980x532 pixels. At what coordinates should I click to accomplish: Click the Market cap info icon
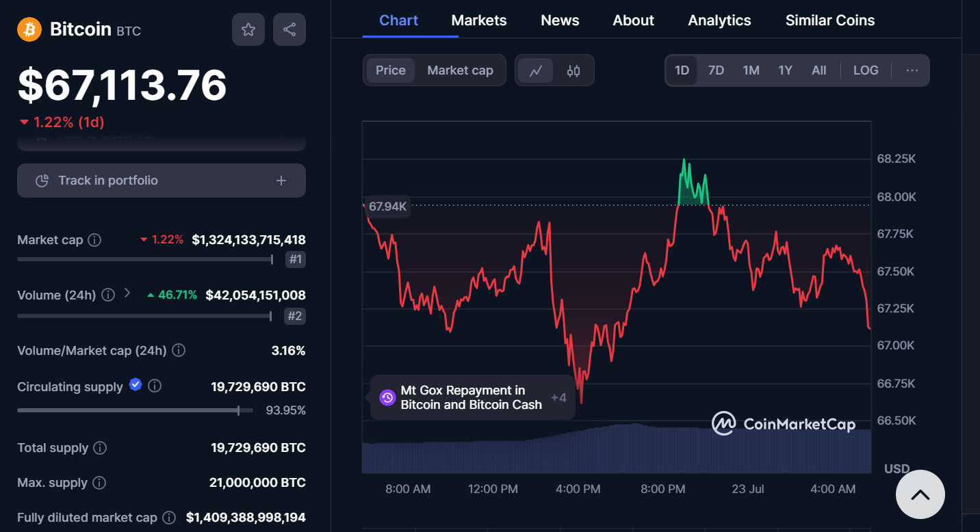[95, 240]
